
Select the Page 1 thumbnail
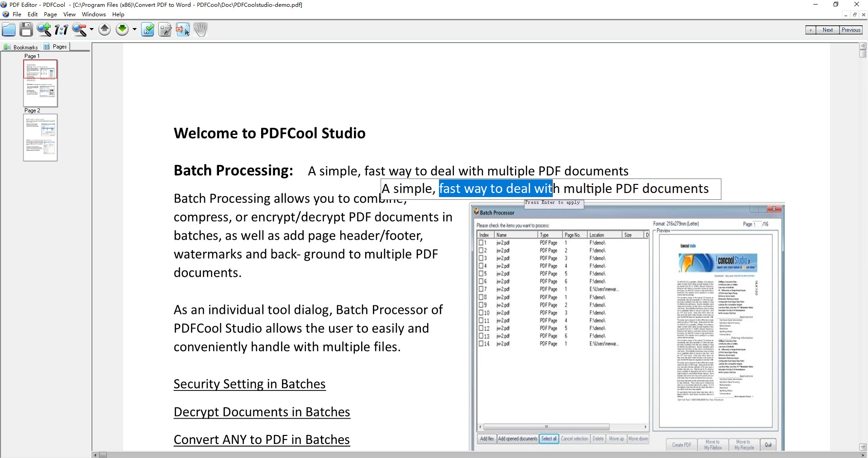click(40, 83)
